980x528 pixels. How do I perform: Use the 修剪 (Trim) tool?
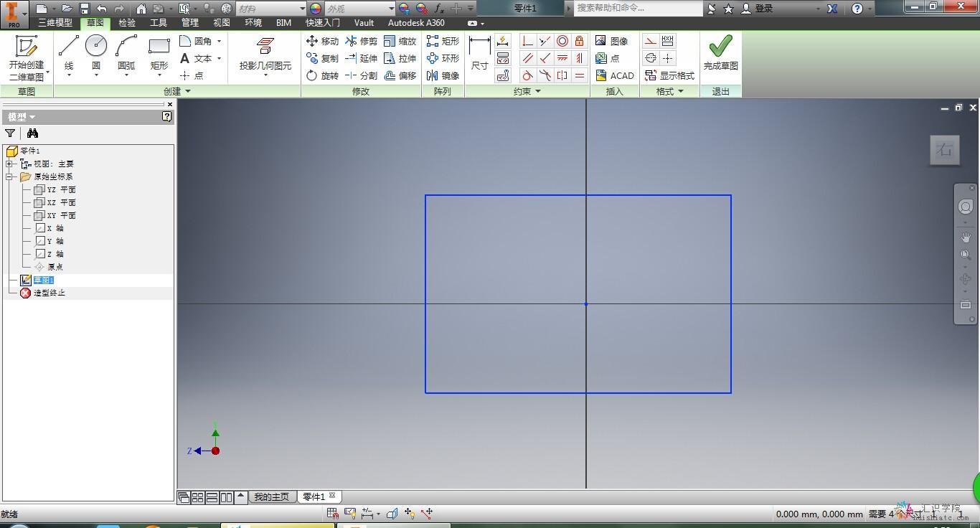361,41
